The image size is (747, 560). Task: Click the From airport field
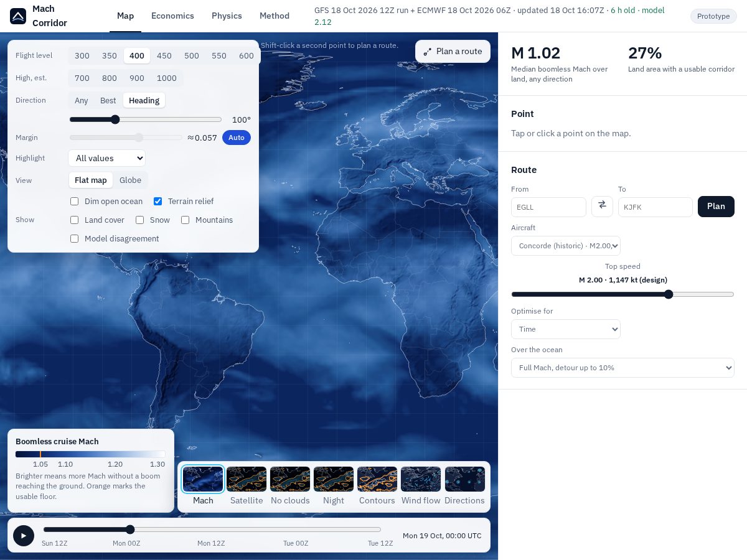tap(548, 207)
